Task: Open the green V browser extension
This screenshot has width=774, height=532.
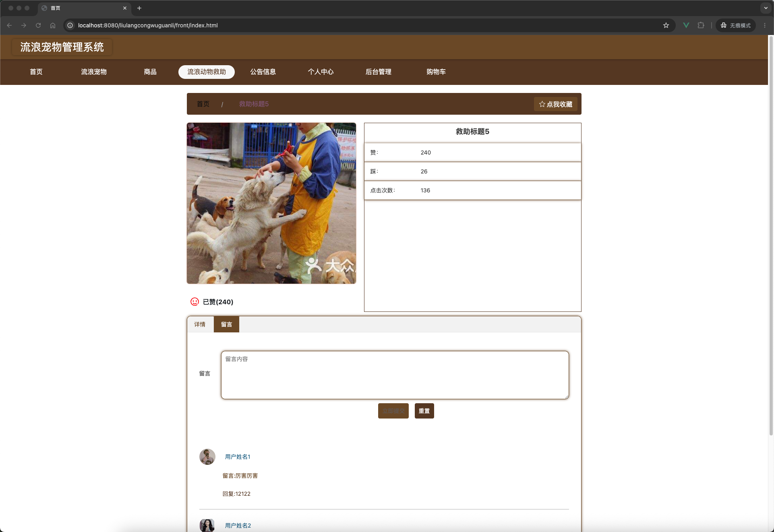Action: click(686, 25)
